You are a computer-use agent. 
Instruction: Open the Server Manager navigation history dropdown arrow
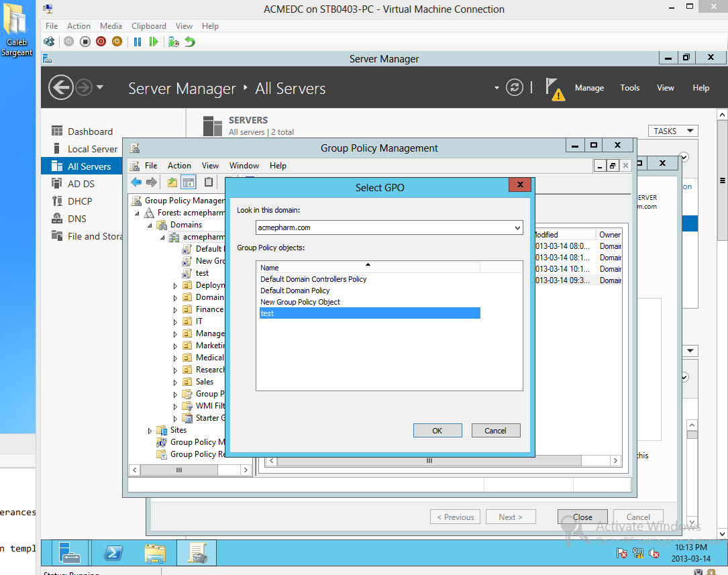coord(100,87)
